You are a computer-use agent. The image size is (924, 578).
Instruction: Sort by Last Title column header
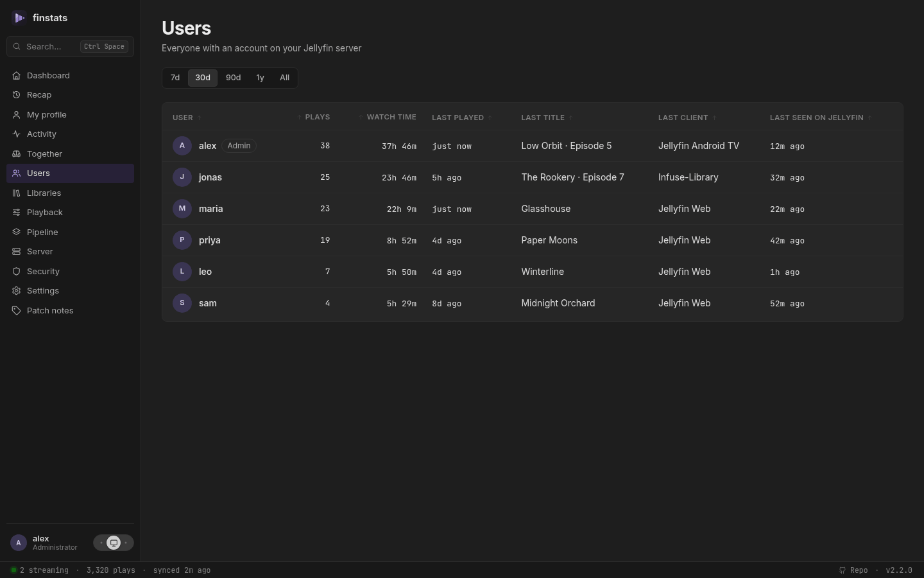tap(547, 118)
